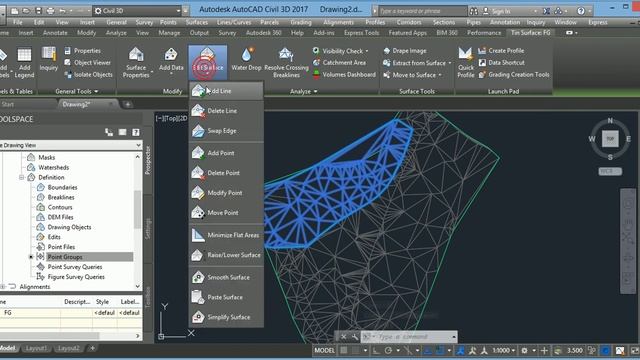Open the 1:1000 annotation scale dropdown
The image size is (640, 360).
point(504,350)
